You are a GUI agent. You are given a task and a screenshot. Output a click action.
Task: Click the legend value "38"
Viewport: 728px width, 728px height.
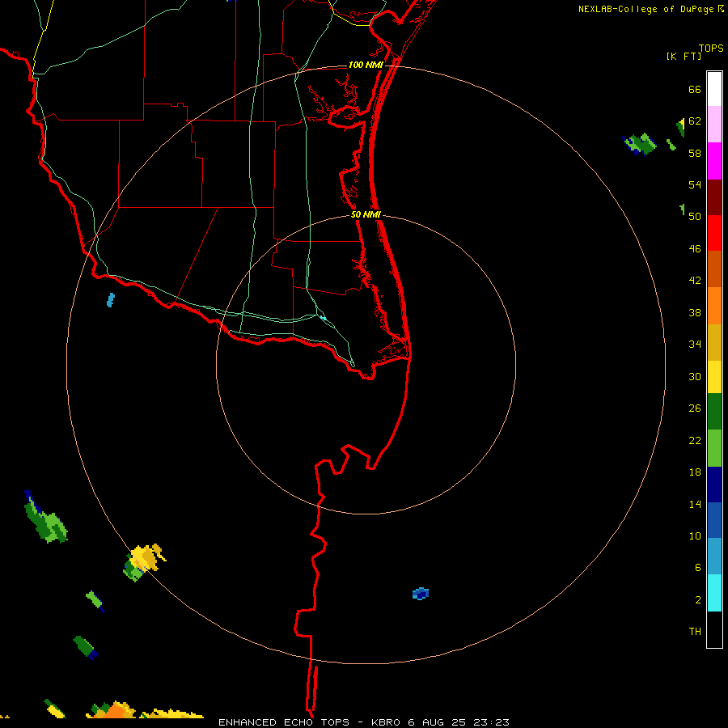pos(695,312)
